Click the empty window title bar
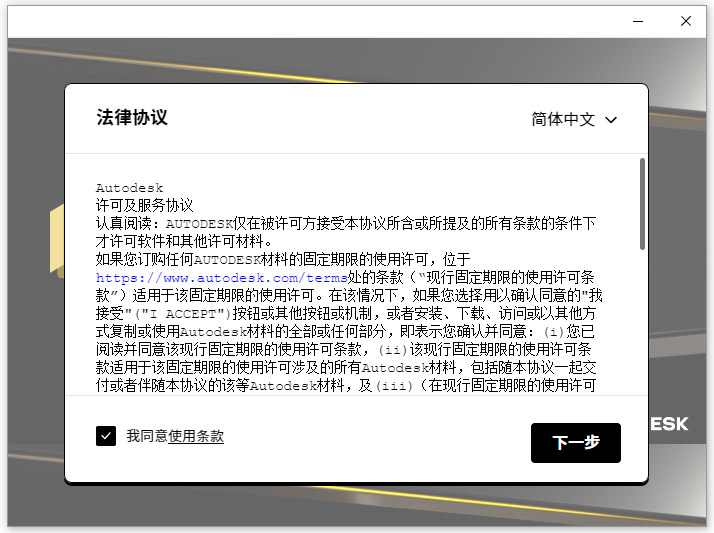The width and height of the screenshot is (714, 533). [x=300, y=20]
